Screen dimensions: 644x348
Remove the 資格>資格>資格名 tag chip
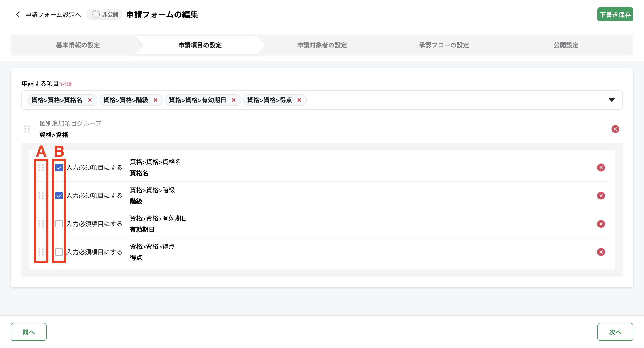[90, 100]
